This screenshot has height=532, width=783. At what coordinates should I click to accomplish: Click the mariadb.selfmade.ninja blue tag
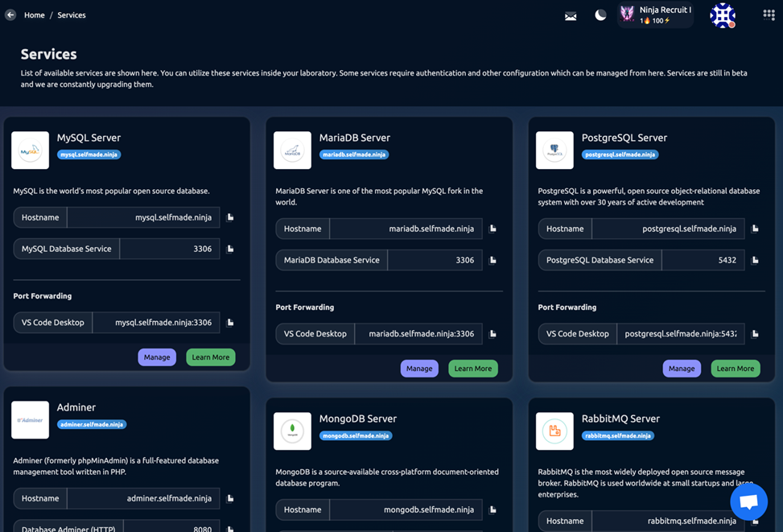354,155
